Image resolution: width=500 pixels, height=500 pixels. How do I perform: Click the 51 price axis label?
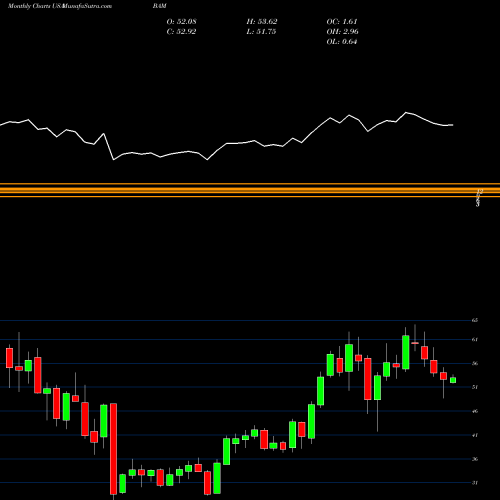[x=475, y=387]
